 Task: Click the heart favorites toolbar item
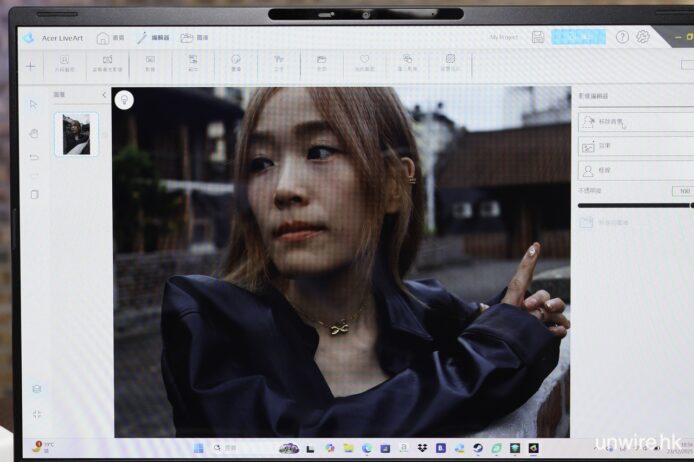(365, 63)
